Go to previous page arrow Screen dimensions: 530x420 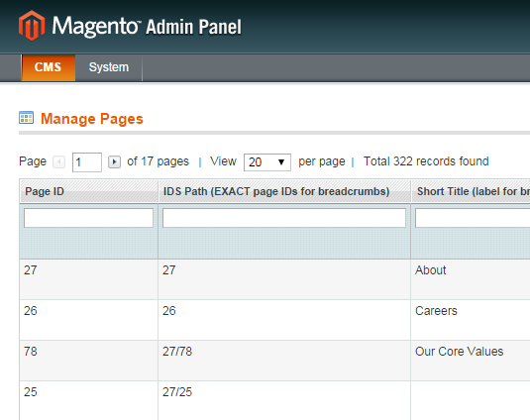tap(58, 162)
